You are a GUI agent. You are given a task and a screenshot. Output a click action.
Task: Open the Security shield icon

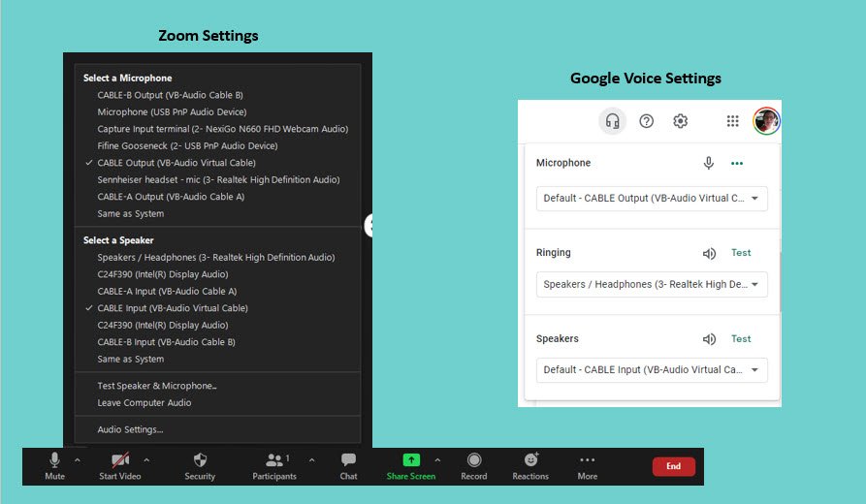click(x=200, y=459)
